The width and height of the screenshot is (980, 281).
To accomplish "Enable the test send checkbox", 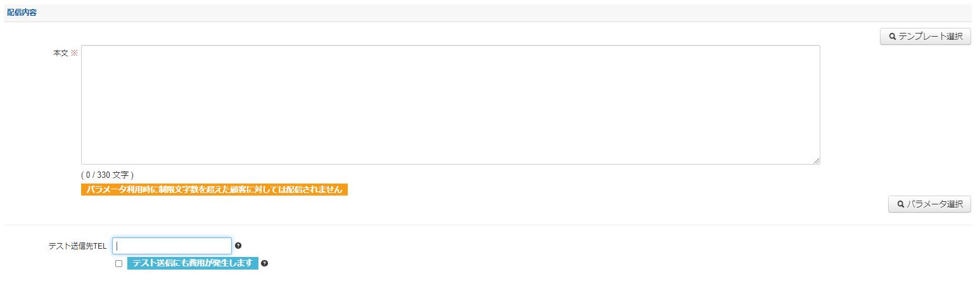I will (x=118, y=264).
